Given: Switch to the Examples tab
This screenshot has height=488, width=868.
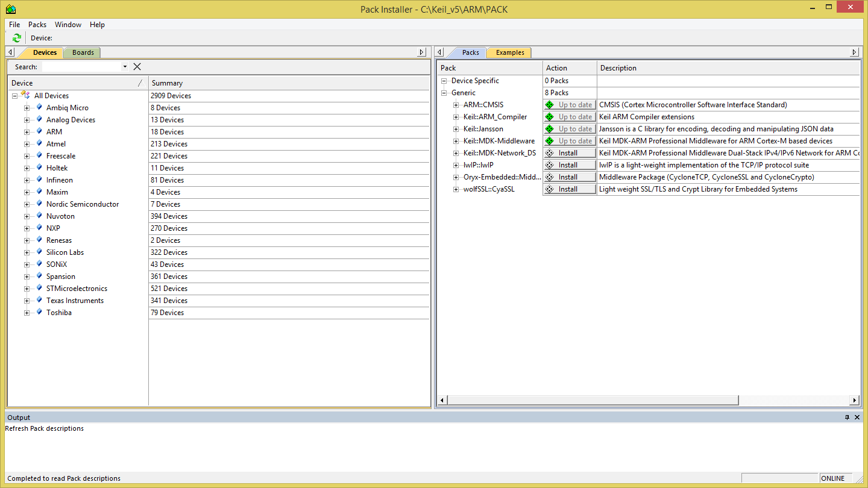Looking at the screenshot, I should (x=510, y=52).
